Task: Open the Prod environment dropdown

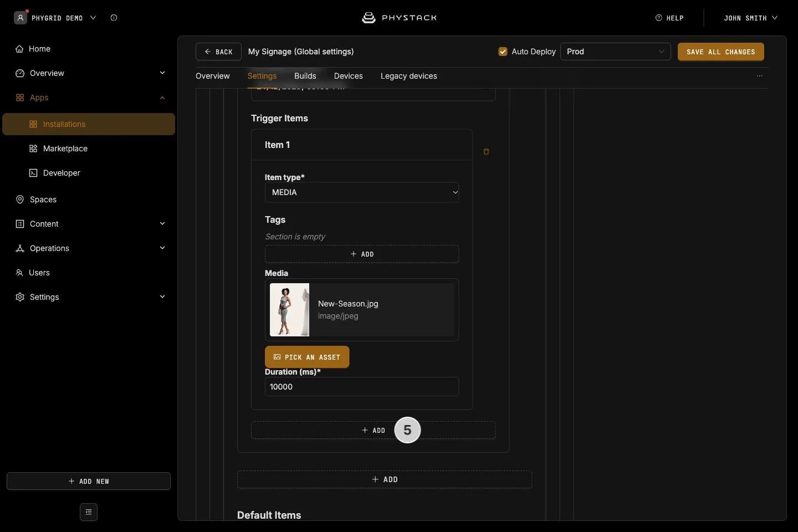Action: pyautogui.click(x=616, y=52)
